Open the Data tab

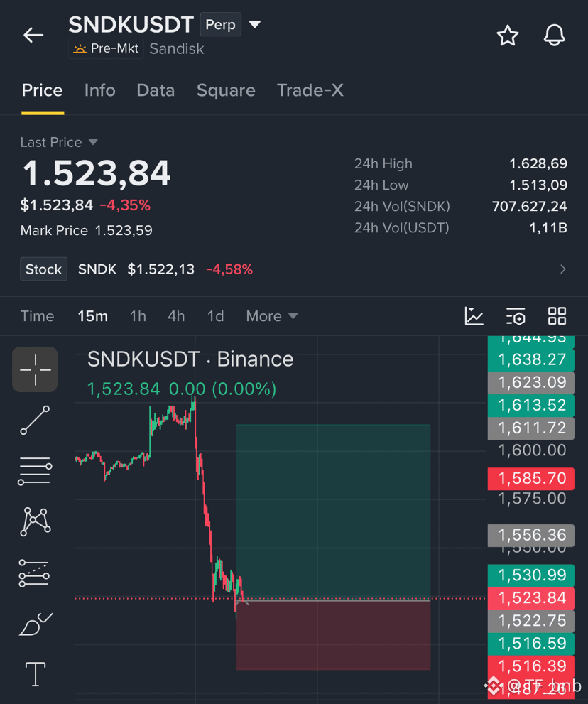coord(156,91)
